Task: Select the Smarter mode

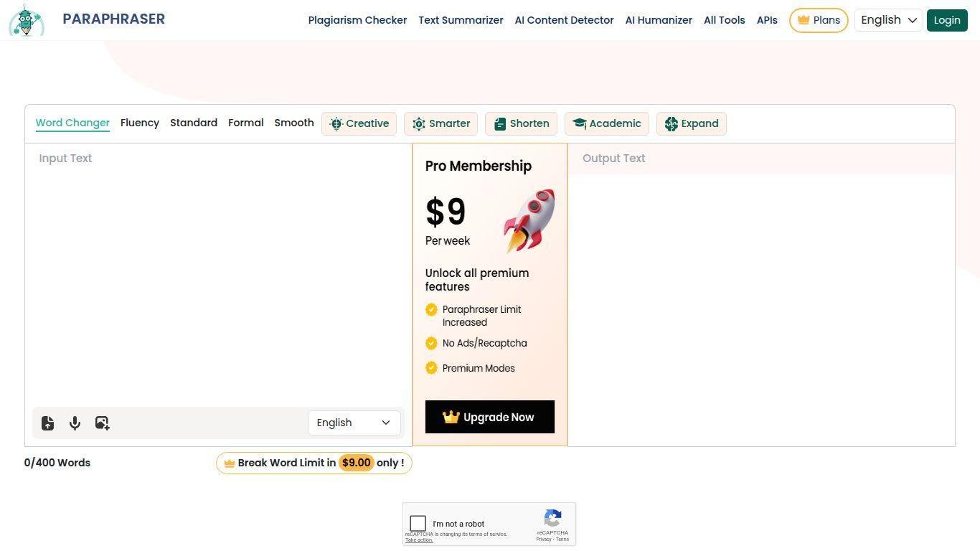Action: coord(441,123)
